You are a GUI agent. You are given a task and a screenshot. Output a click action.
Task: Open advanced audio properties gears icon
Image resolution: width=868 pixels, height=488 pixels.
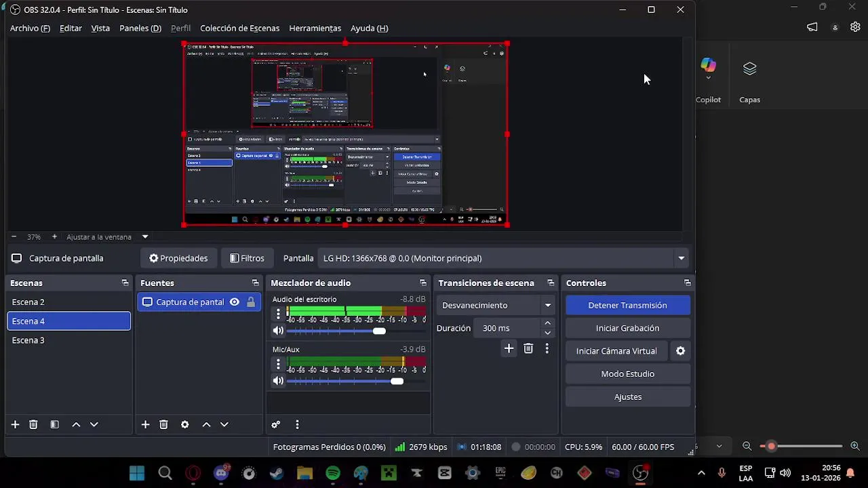(x=275, y=424)
